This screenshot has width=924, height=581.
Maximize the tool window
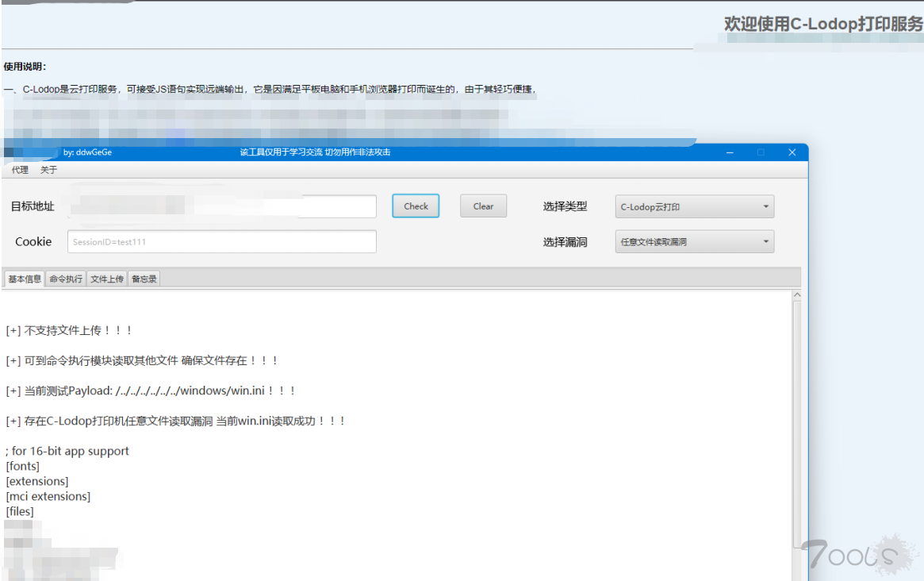[x=761, y=152]
